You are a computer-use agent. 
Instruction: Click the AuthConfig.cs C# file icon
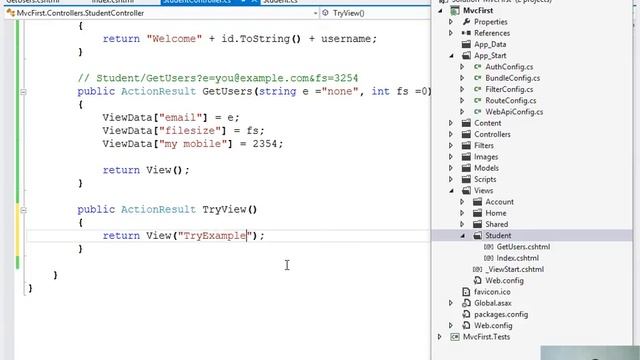pyautogui.click(x=477, y=67)
